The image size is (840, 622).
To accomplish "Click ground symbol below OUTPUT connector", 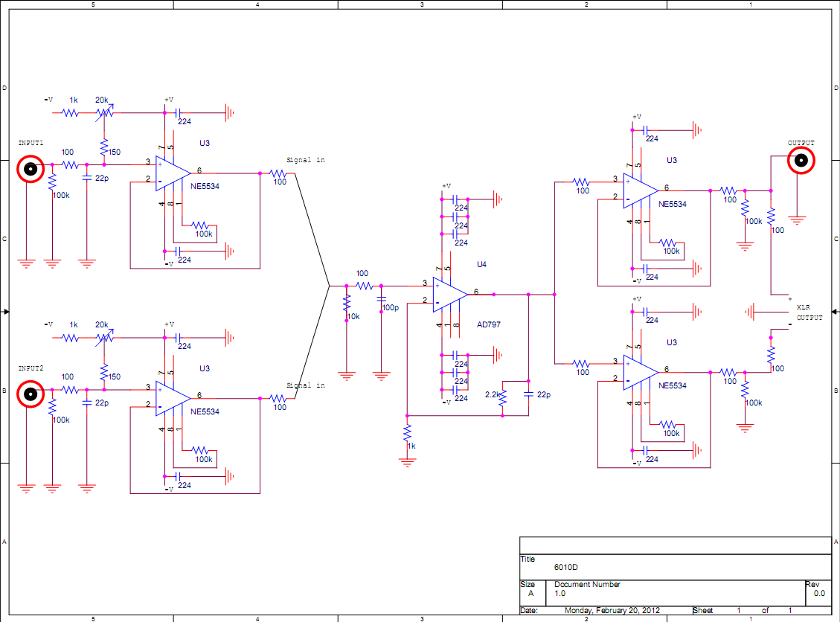I will click(x=797, y=220).
